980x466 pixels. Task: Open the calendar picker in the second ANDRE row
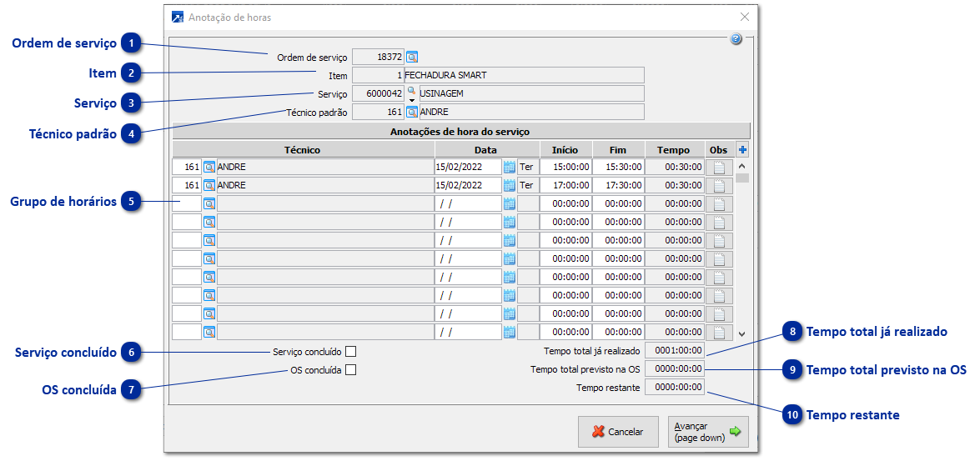(x=510, y=185)
